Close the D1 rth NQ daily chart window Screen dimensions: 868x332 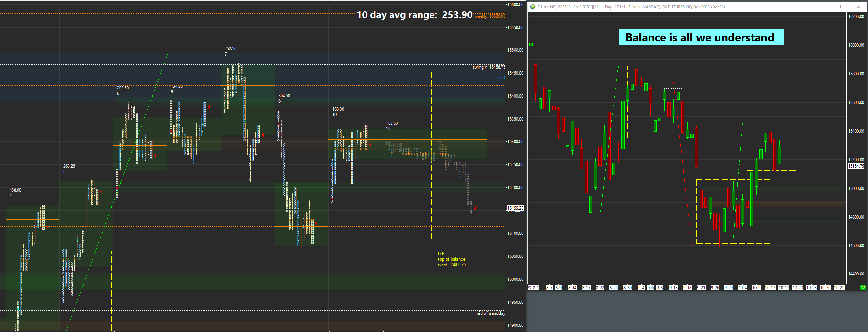858,7
